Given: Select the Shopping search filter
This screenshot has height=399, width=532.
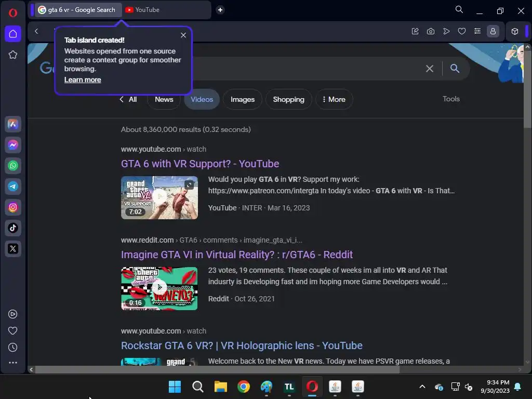Looking at the screenshot, I should (x=289, y=99).
